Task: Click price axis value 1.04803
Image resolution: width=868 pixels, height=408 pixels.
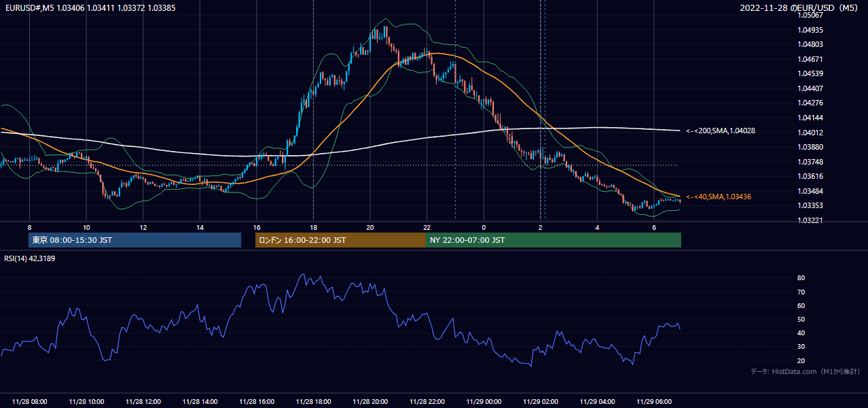Action: pos(810,44)
